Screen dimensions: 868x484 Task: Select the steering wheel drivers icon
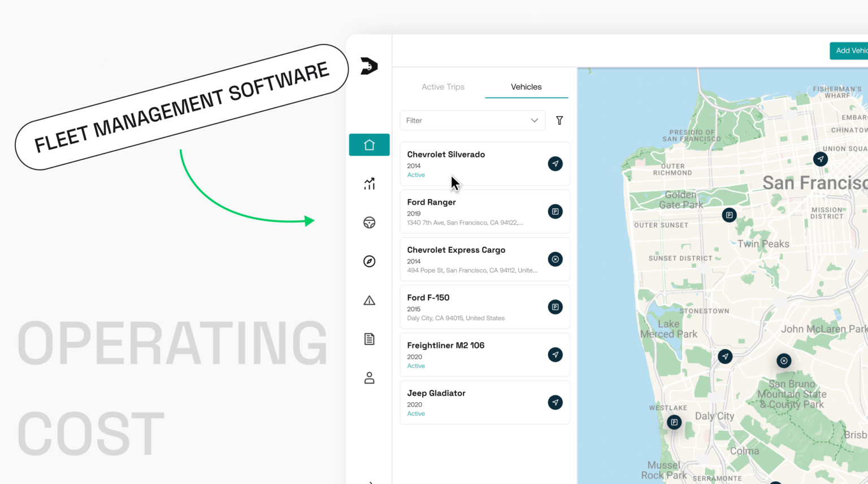point(369,223)
